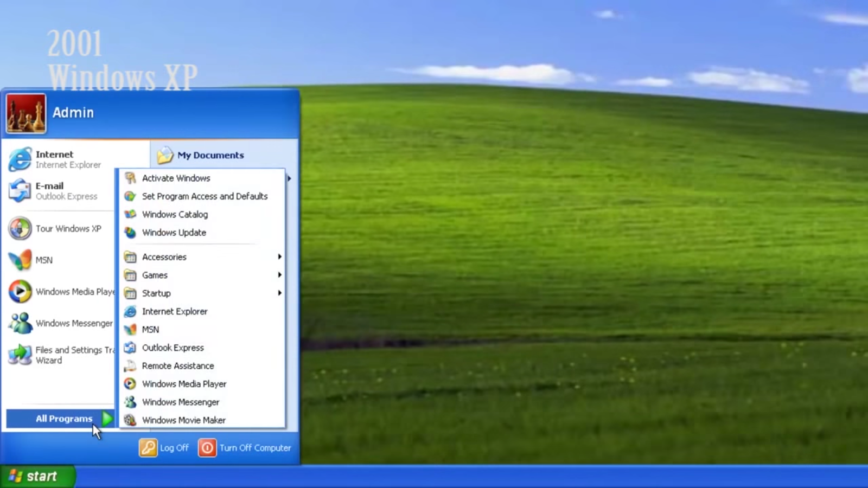Click the Windows Catalog icon
The image size is (868, 488).
coord(130,214)
